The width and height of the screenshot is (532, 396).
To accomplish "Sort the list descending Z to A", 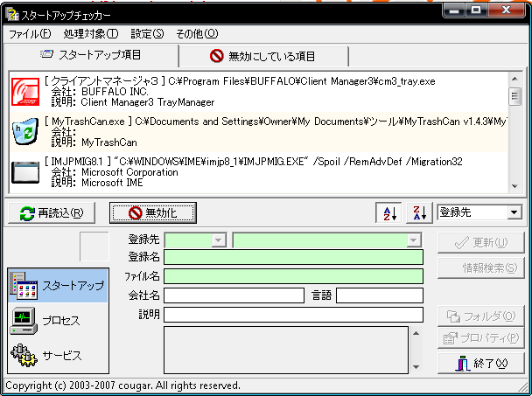I will coord(419,213).
